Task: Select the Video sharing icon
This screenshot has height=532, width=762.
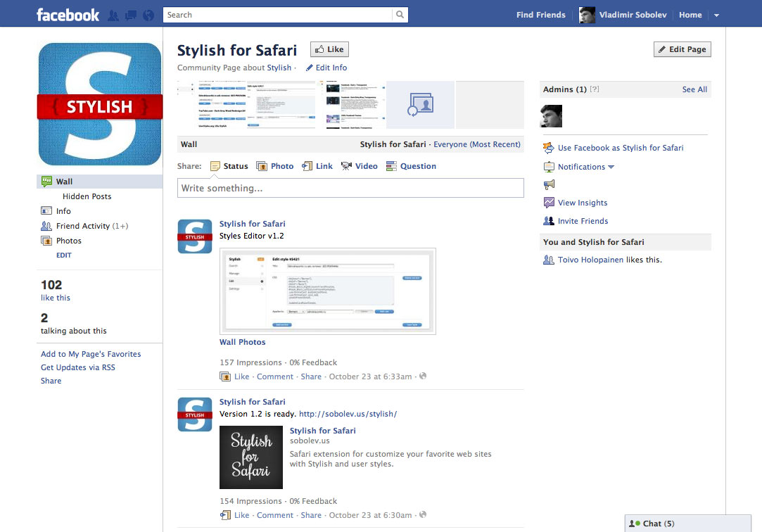Action: pyautogui.click(x=345, y=166)
